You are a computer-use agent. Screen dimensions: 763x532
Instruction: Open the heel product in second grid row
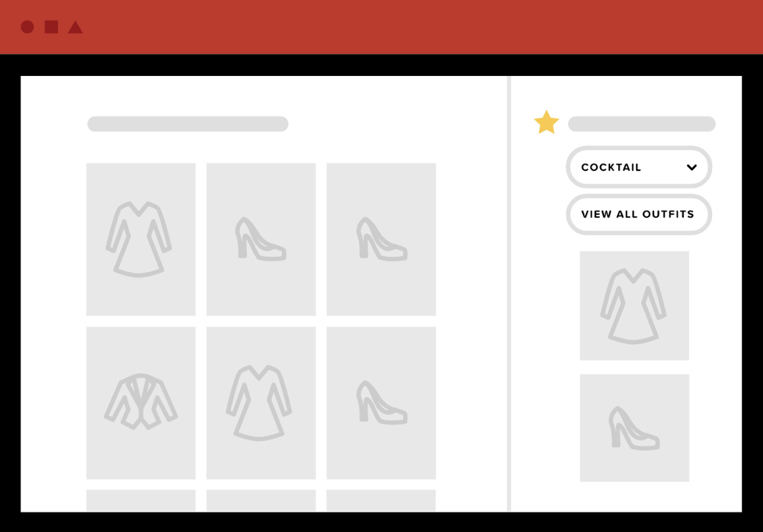tap(381, 403)
